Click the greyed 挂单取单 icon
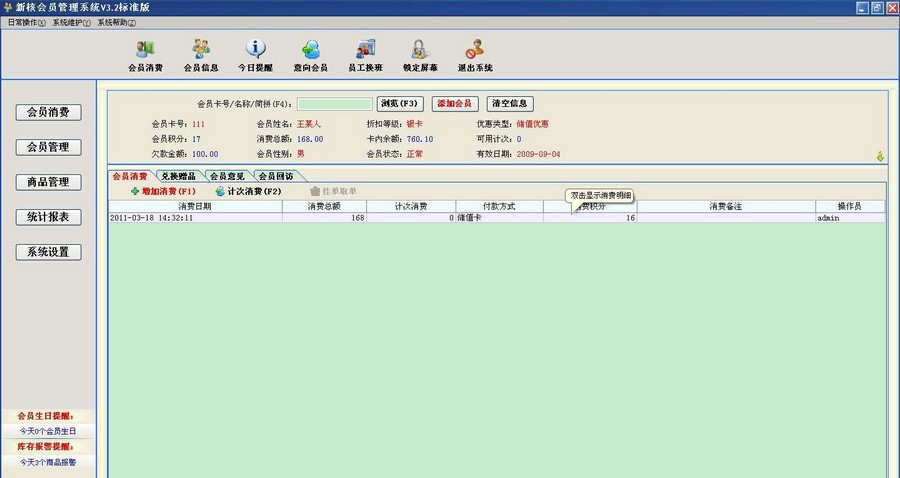The image size is (900, 478). (315, 191)
